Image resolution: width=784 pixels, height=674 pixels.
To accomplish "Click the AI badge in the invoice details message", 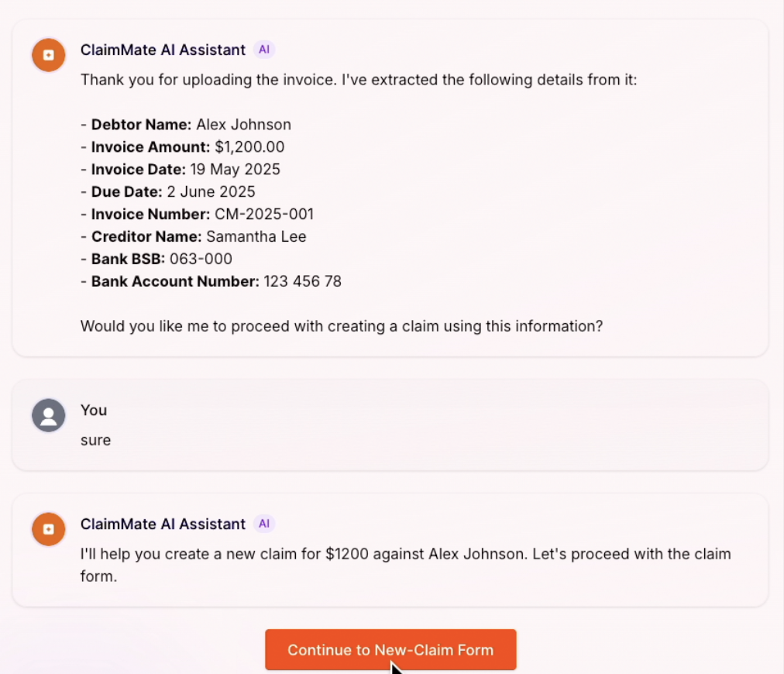I will click(x=264, y=50).
